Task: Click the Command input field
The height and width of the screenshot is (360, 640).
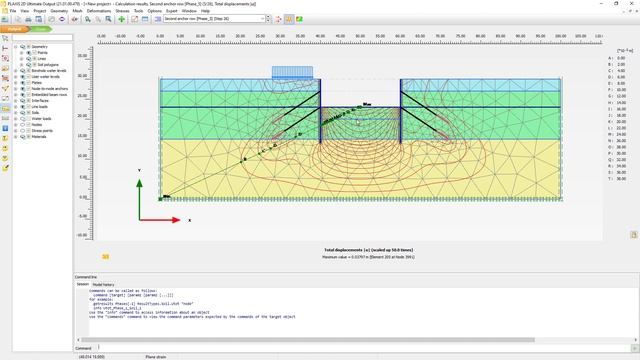Action: pyautogui.click(x=364, y=348)
